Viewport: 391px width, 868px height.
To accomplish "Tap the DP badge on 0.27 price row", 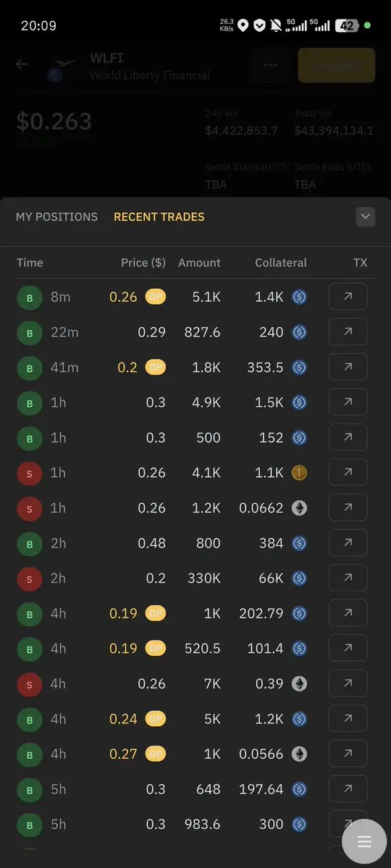I will tap(156, 754).
